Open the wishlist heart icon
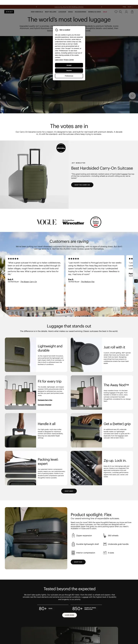 click(x=116, y=12)
